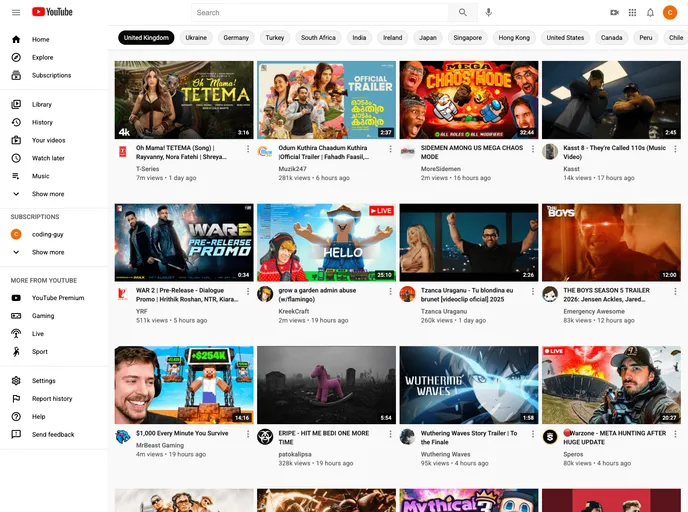Select the United Kingdom chip
Screen dimensions: 688x512
click(x=146, y=38)
